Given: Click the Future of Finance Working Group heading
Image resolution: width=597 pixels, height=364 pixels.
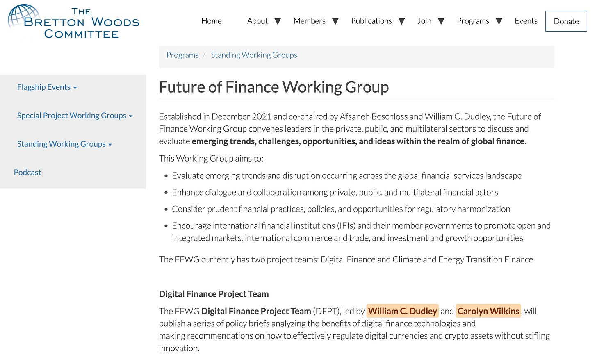Looking at the screenshot, I should [x=274, y=87].
